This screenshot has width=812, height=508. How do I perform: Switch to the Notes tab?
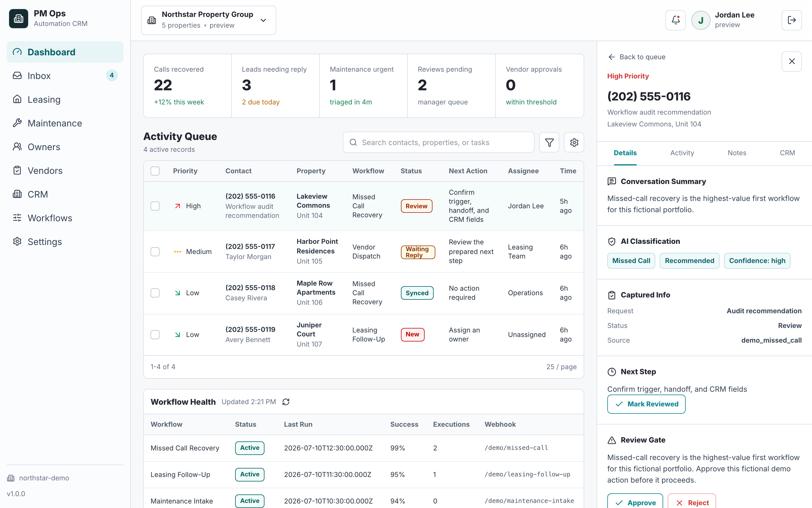pyautogui.click(x=737, y=153)
